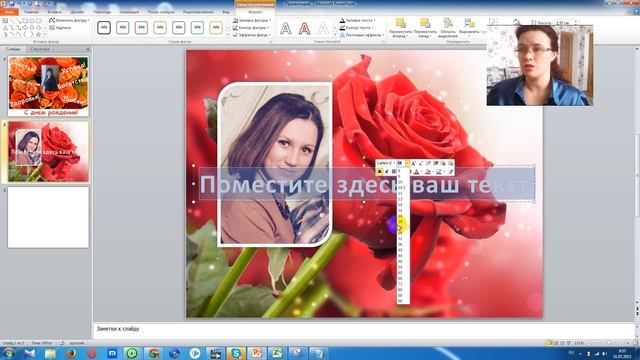Open the Структура panel tab
The height and width of the screenshot is (360, 640).
click(x=40, y=49)
